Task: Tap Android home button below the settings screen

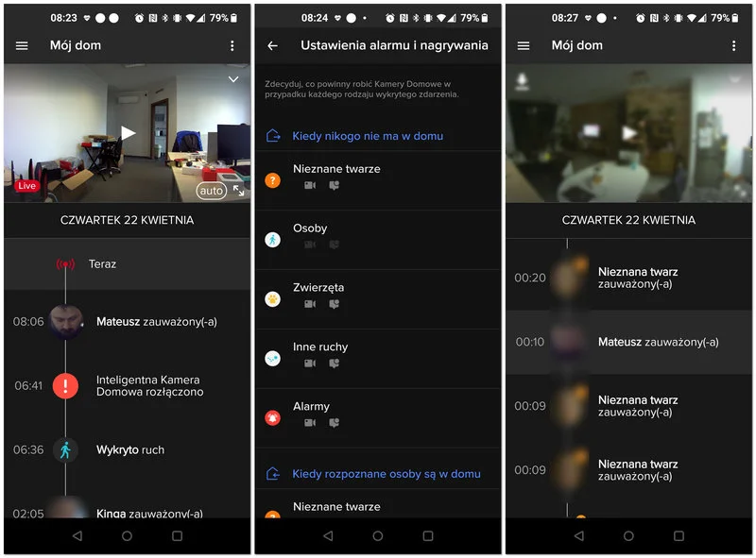Action: coord(378,535)
